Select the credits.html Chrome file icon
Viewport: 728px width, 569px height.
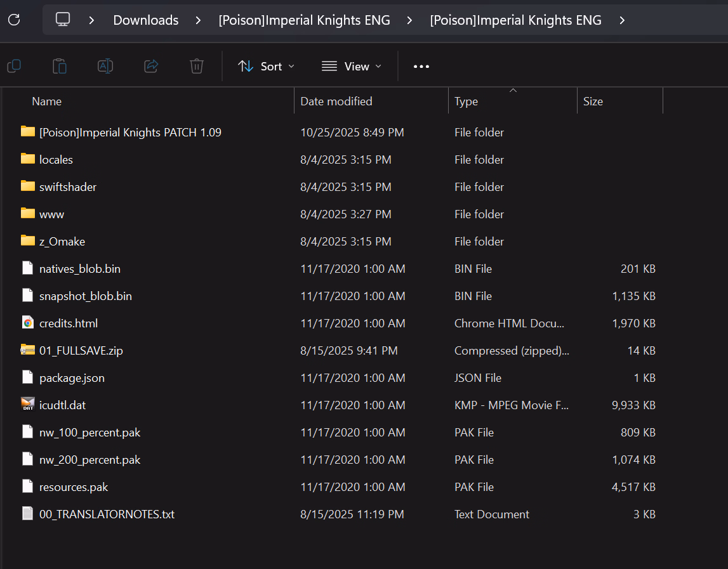[27, 323]
